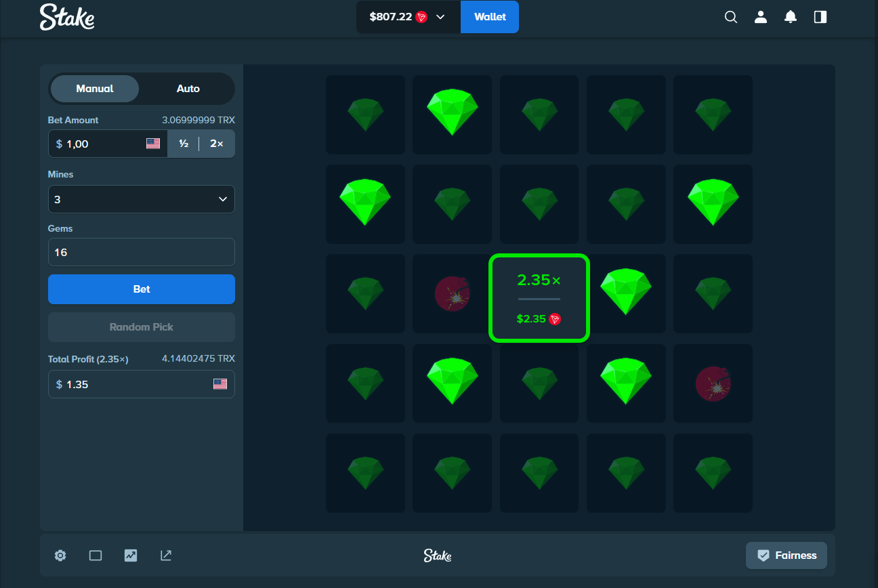
Task: Click the Random Pick button
Action: click(x=142, y=327)
